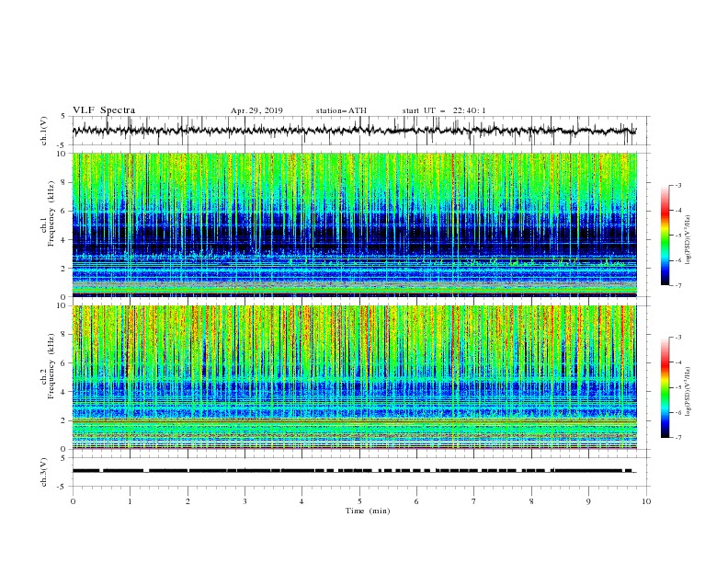Click the "ch.3(V)" axis label

[x=44, y=472]
